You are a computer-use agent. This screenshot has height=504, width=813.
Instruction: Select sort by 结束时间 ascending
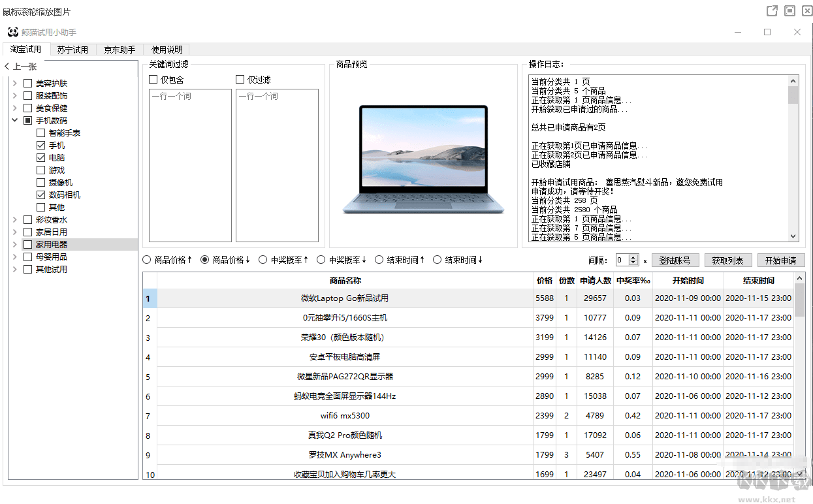[379, 260]
